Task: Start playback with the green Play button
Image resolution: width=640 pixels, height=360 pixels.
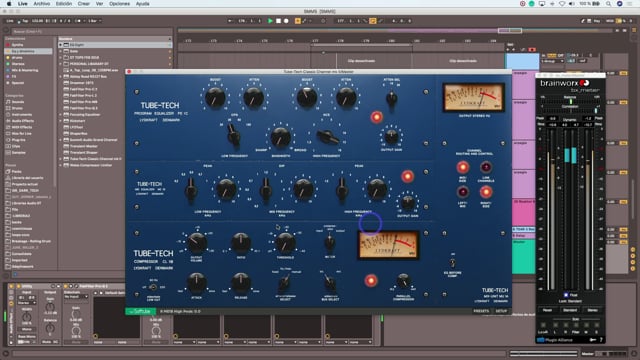Action: [x=270, y=21]
